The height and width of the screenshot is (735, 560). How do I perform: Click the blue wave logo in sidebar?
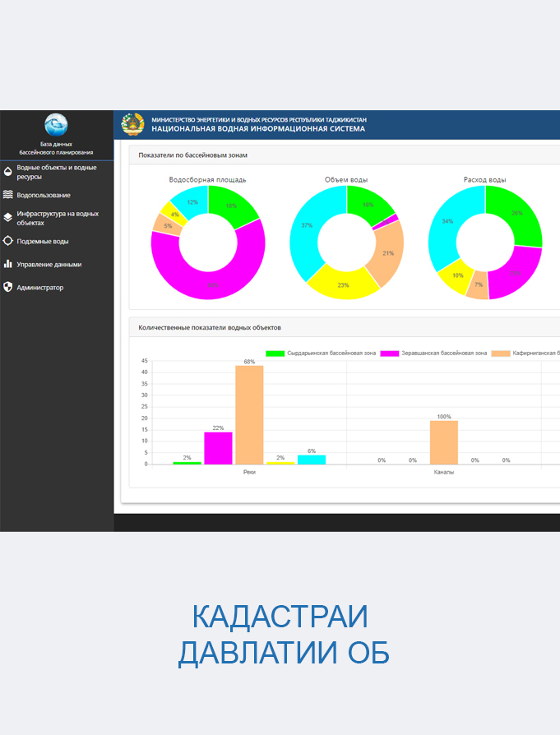click(x=56, y=126)
